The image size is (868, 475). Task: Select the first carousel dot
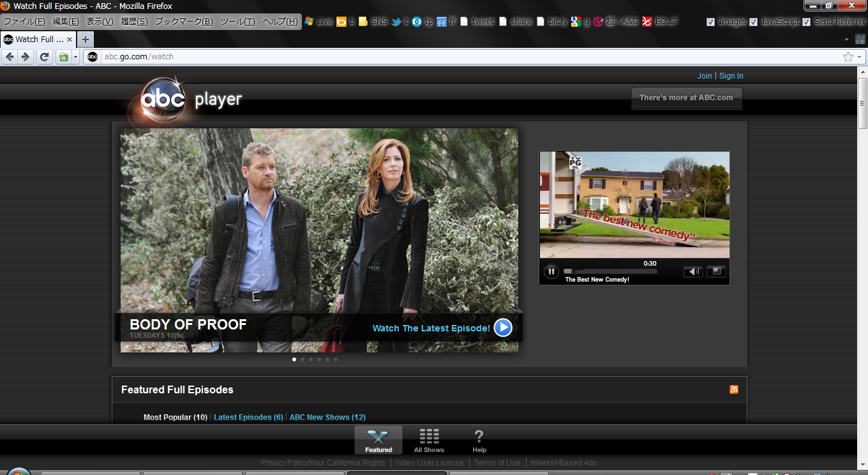pyautogui.click(x=294, y=359)
